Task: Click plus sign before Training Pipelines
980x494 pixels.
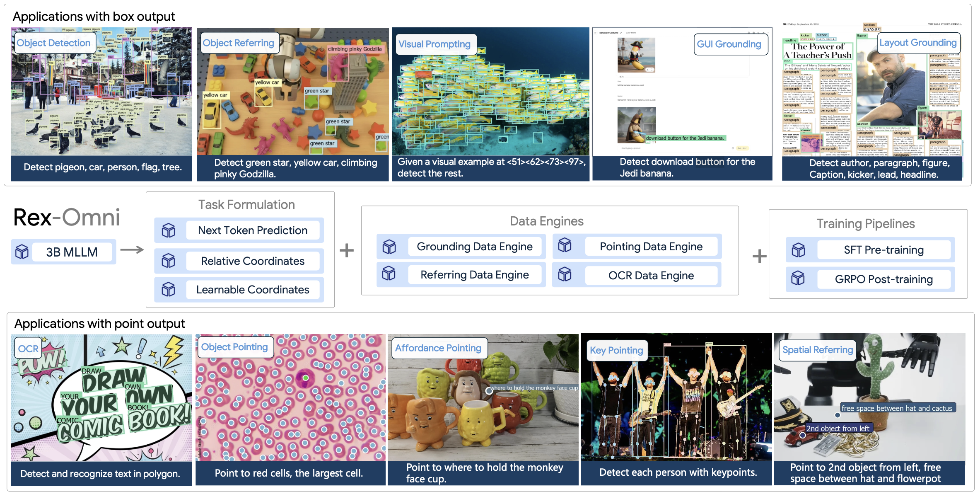Action: (x=759, y=256)
